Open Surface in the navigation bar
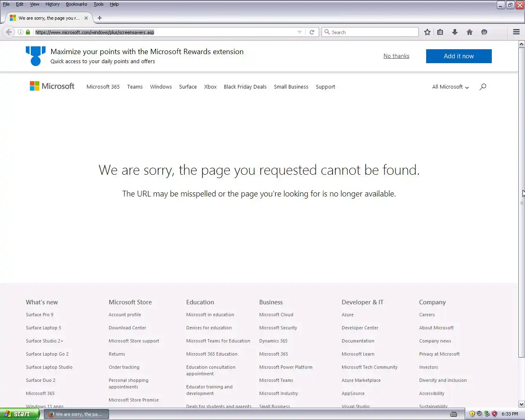The image size is (525, 420). pyautogui.click(x=188, y=87)
